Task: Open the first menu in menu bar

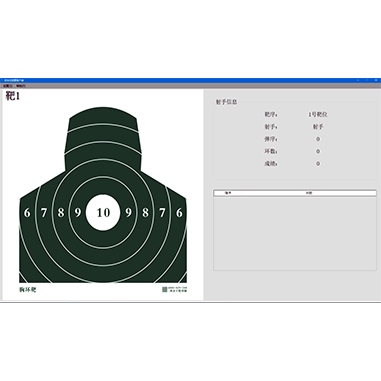Action: (x=7, y=86)
